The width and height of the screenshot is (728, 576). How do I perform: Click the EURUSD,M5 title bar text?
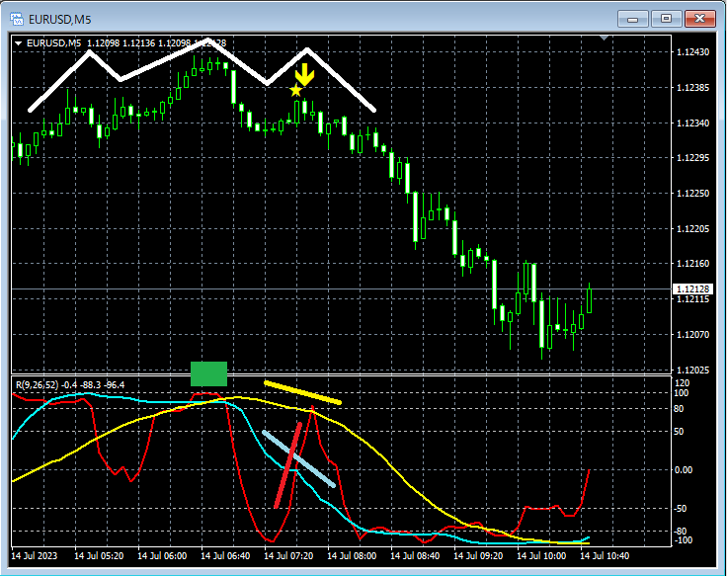(60, 20)
